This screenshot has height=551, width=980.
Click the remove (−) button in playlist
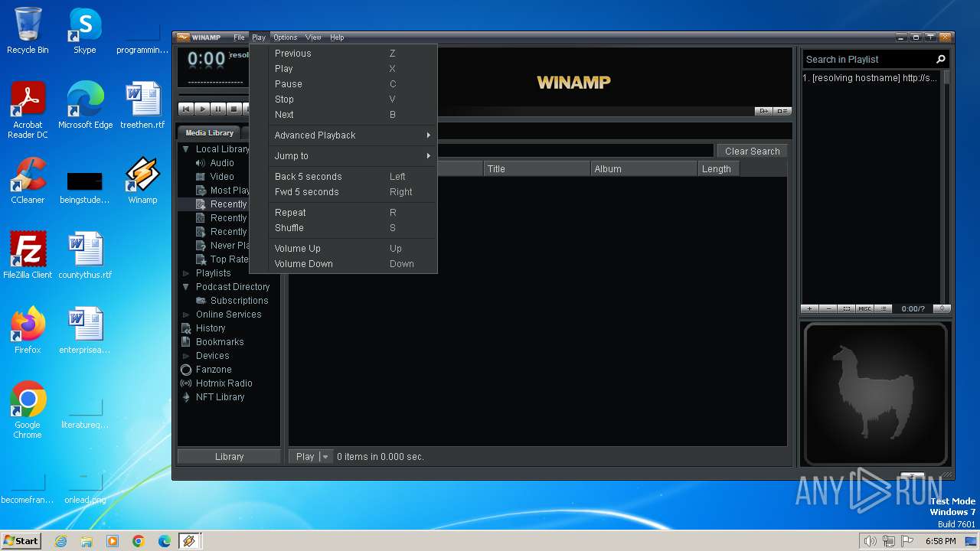click(x=829, y=309)
